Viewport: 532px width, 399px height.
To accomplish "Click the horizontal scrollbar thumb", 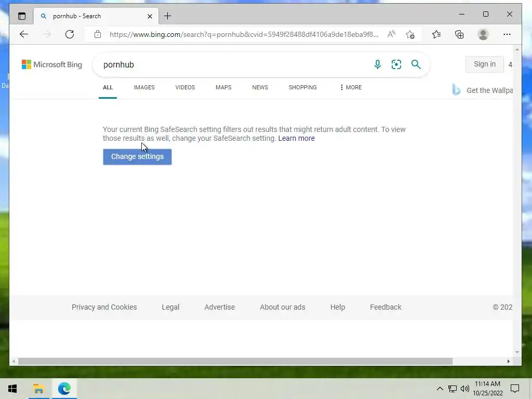I will [x=235, y=362].
